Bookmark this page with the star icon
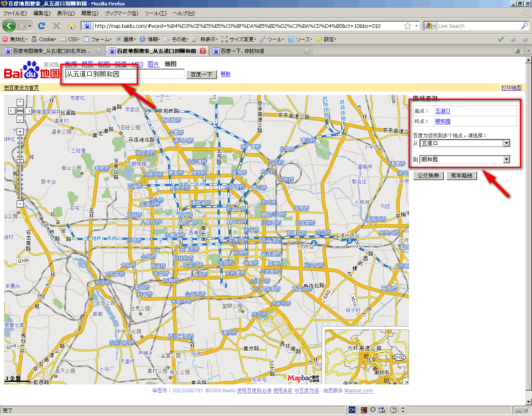The image size is (532, 416). coord(408,26)
